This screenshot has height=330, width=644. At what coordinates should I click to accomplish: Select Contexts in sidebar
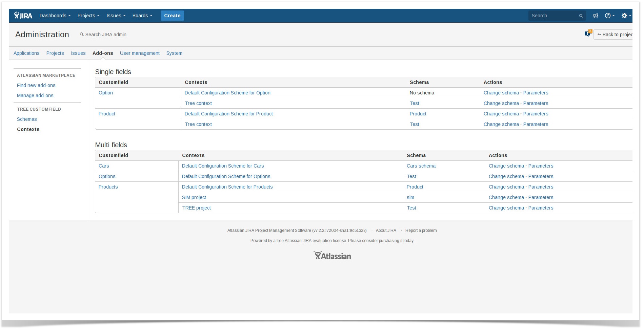pos(28,129)
